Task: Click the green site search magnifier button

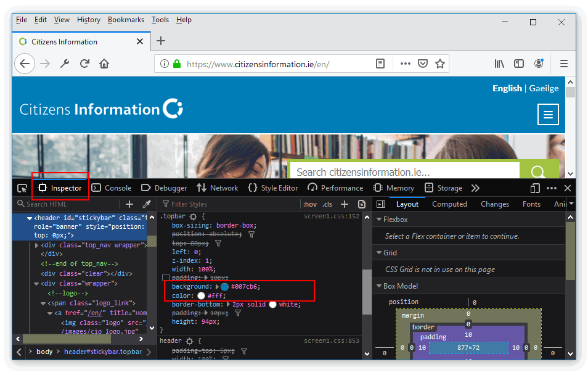Action: point(539,172)
